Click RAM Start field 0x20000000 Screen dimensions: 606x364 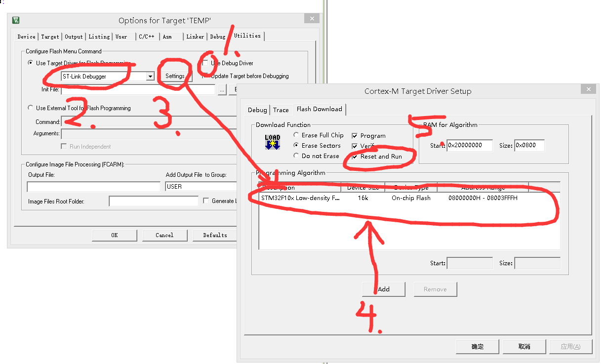click(470, 146)
